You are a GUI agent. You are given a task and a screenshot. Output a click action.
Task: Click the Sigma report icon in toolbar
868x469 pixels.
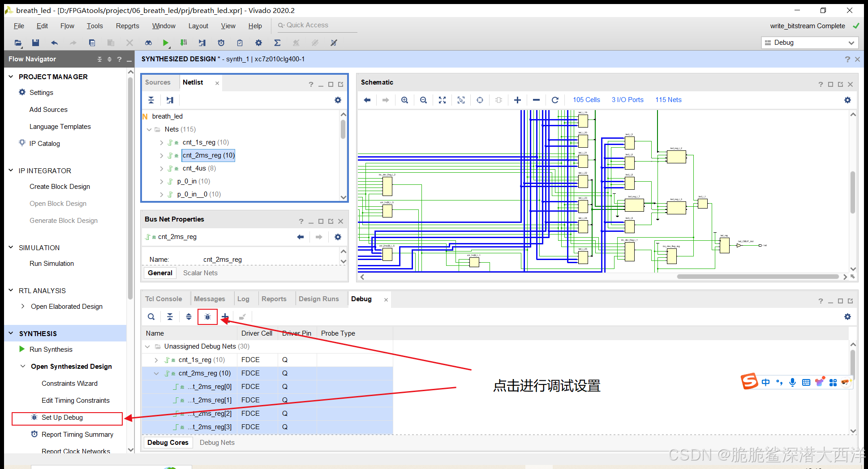pyautogui.click(x=277, y=43)
